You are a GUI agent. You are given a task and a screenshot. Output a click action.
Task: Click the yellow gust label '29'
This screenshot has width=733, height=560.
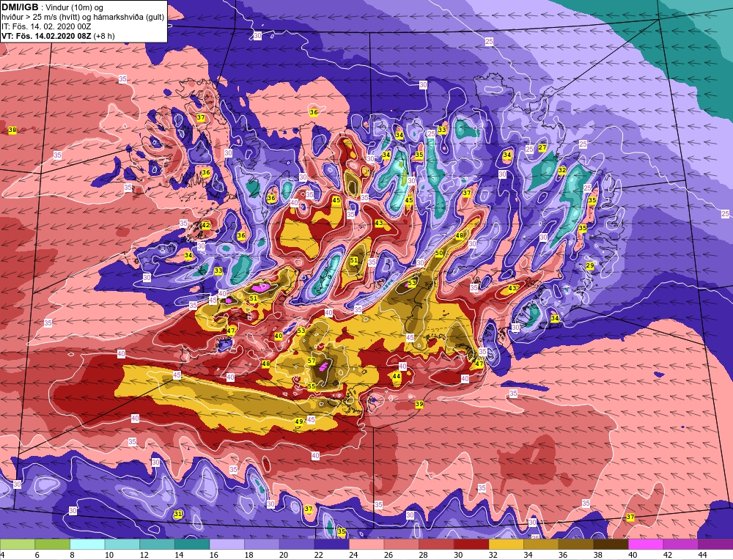(590, 265)
